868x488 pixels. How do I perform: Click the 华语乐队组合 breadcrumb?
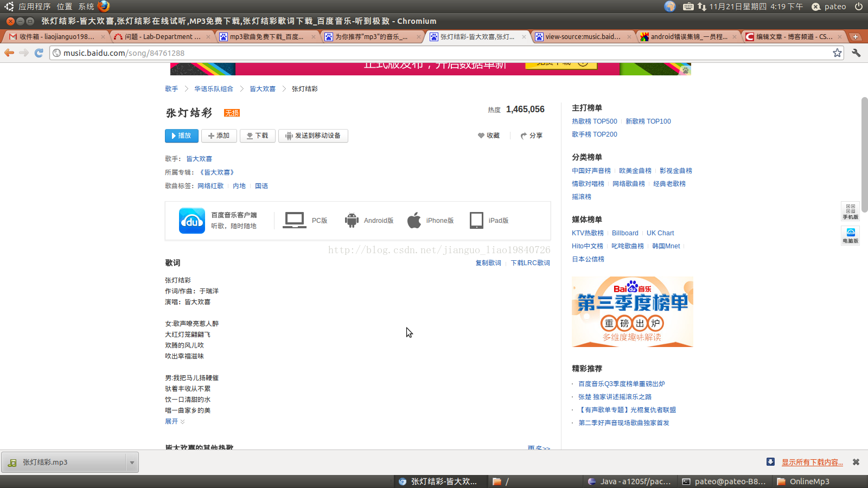(214, 89)
